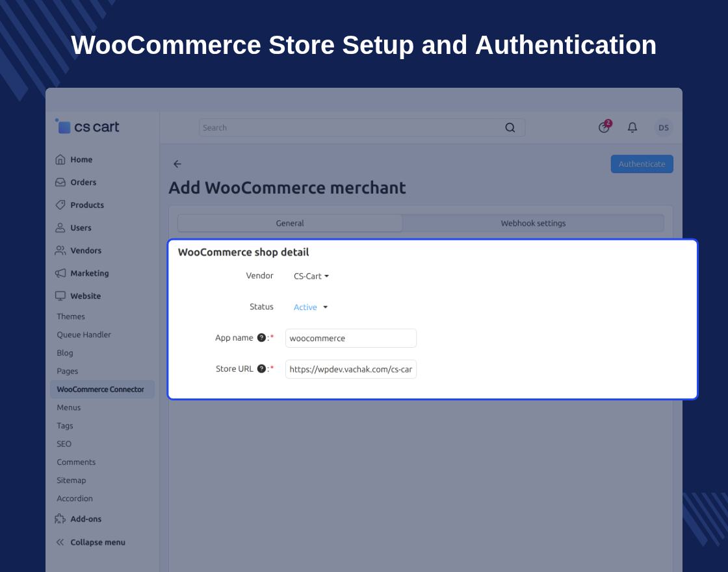Open the Accordion submenu item
728x572 pixels.
coord(75,498)
